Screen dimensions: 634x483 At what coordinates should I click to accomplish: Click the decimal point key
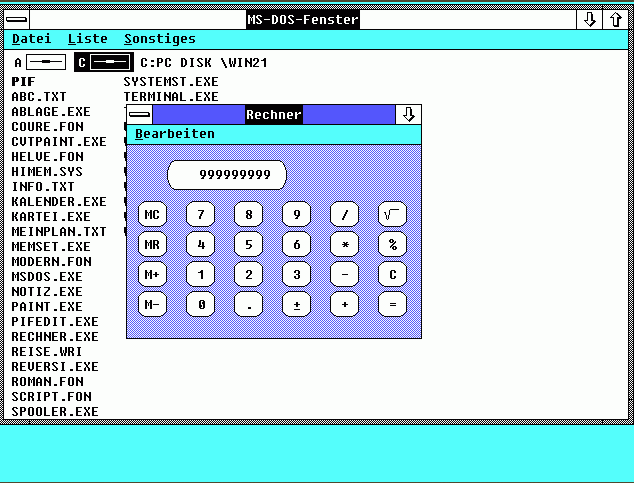tap(249, 304)
